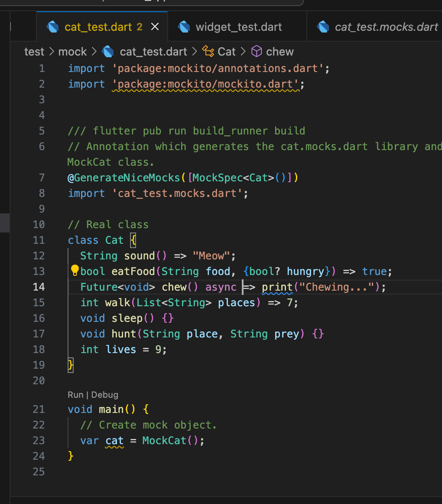Click the '// Real class' comment

point(108,225)
